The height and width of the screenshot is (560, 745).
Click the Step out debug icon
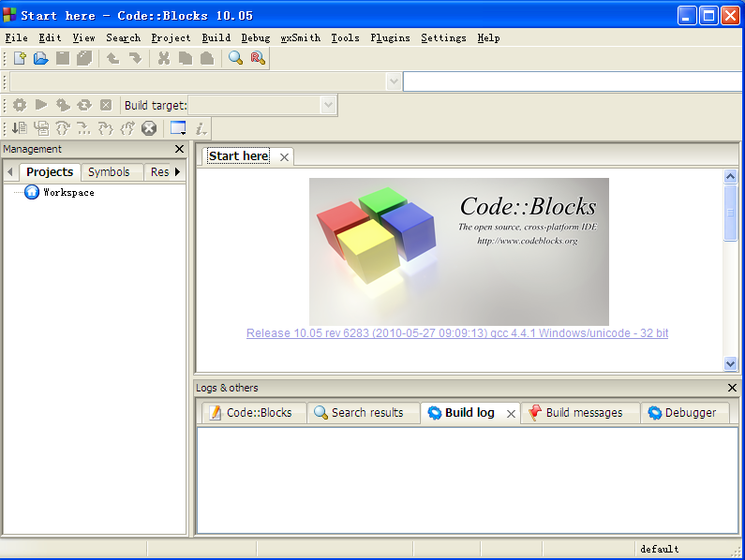point(127,127)
